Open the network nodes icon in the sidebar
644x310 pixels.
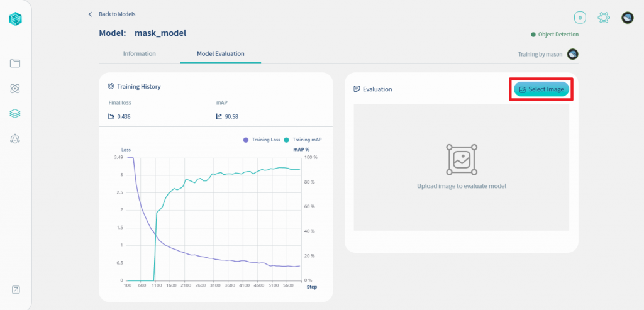click(x=15, y=139)
